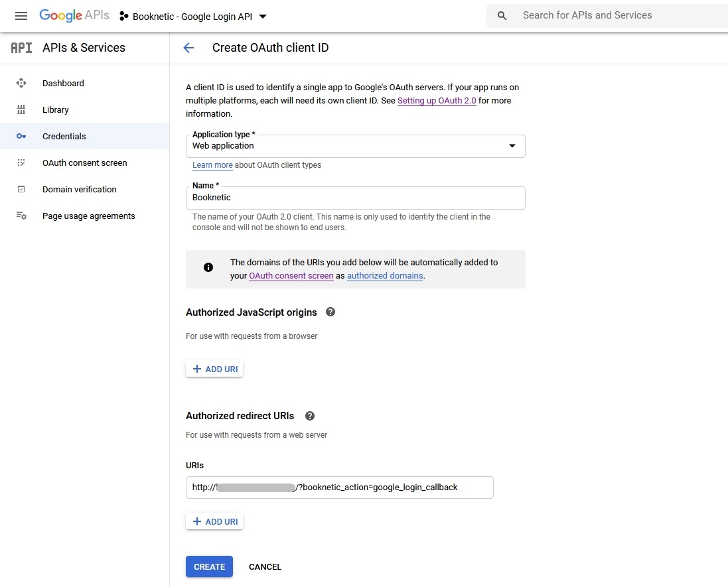Click the help icon beside Authorized redirect URIs
The height and width of the screenshot is (587, 728).
309,416
